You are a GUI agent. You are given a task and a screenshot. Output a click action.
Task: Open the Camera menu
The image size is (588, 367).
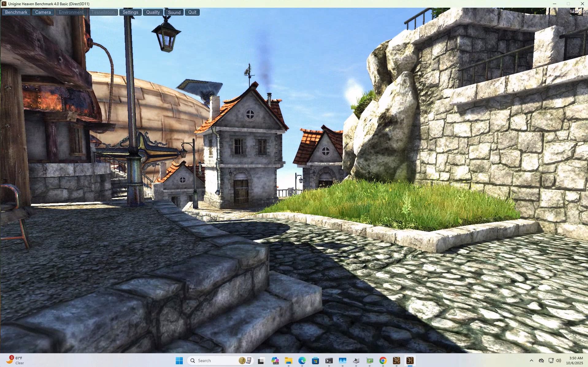[43, 12]
